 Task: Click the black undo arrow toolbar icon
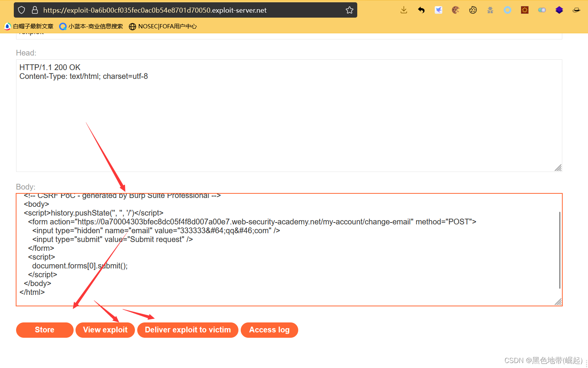point(421,10)
